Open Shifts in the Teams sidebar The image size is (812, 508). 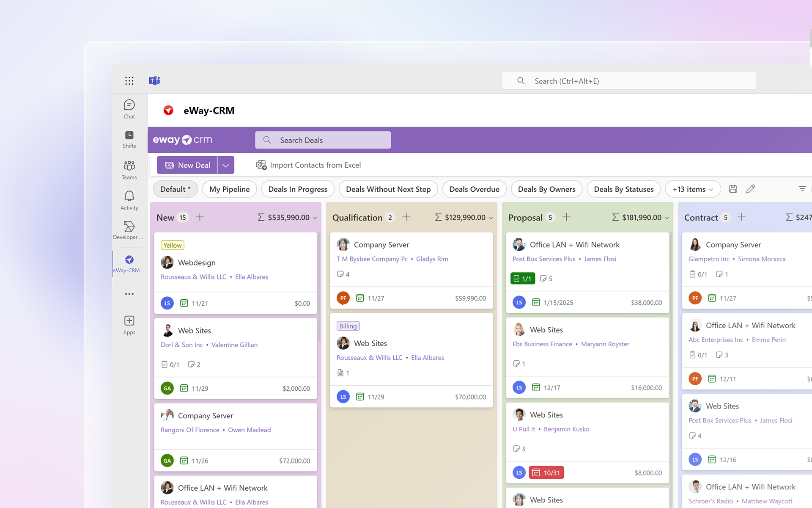pos(129,139)
